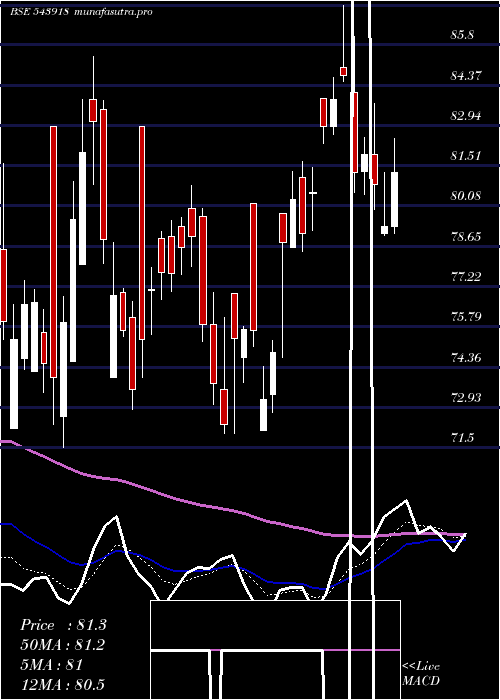
Task: Click the 74.36 price axis label
Action: [466, 357]
